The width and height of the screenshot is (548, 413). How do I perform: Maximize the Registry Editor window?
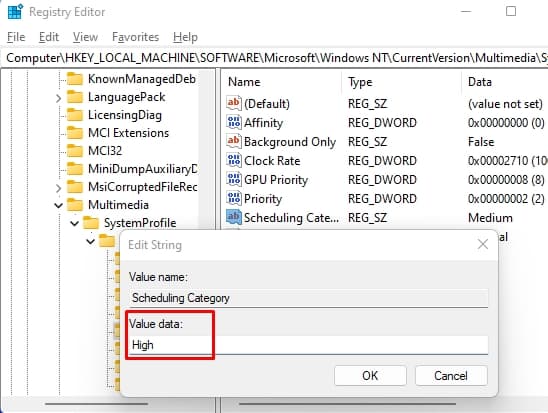(511, 12)
